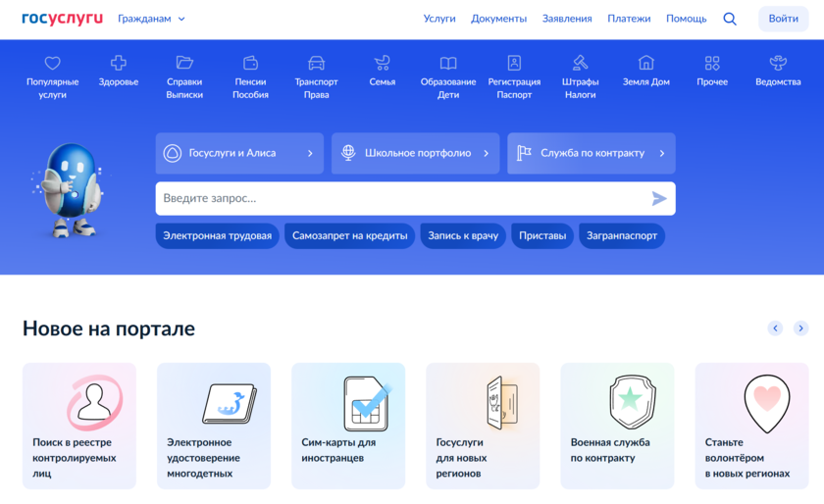Focus the Введите запрос search field

392,199
